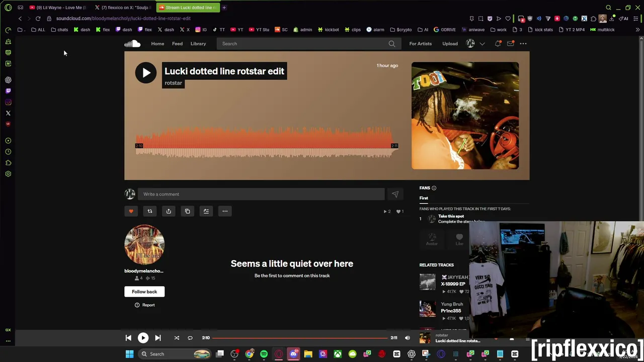644x362 pixels.
Task: Click the soundcloud.com address bar
Action: (x=123, y=19)
